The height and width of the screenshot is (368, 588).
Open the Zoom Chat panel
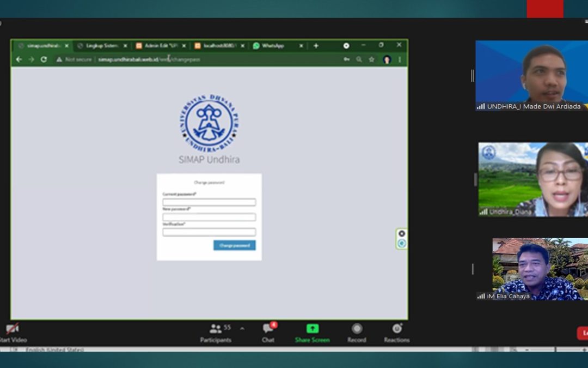click(x=268, y=333)
